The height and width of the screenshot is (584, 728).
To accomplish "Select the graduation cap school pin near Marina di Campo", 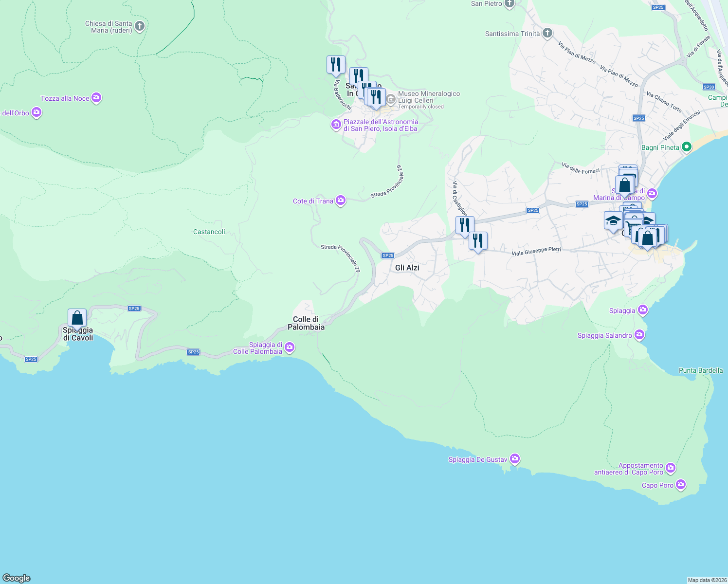I will [613, 220].
